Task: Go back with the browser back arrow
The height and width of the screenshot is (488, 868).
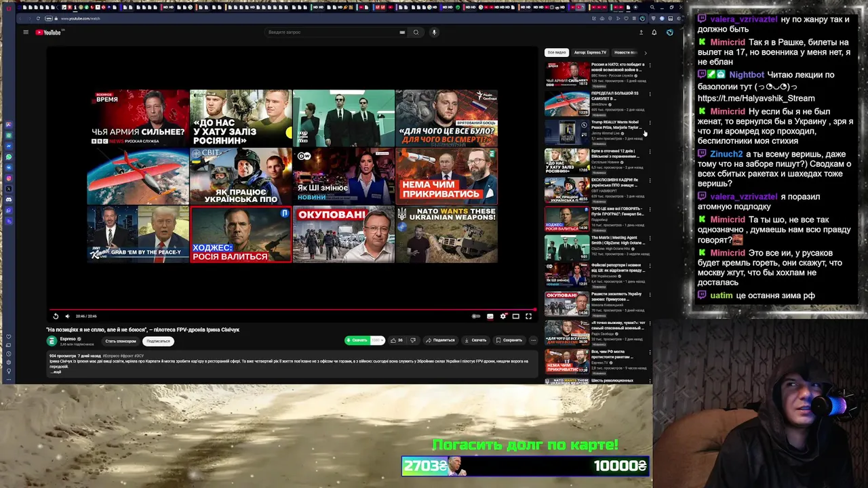Action: click(x=22, y=18)
